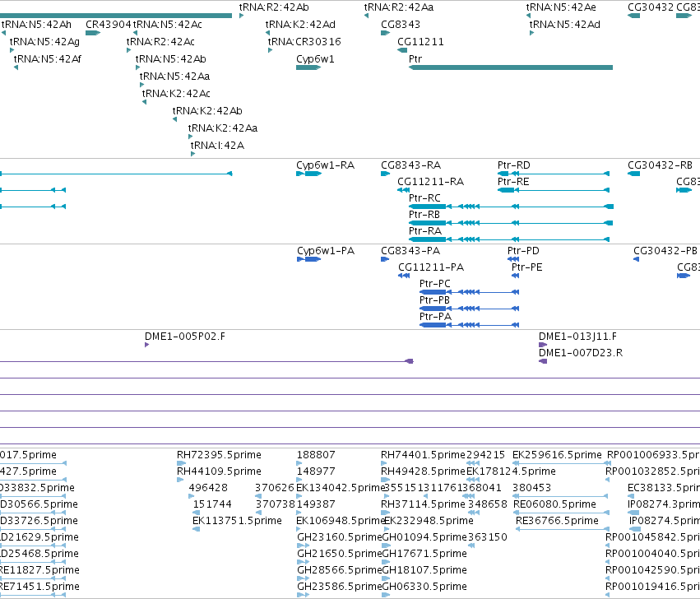Click the EST labeled 188807
This screenshot has width=700, height=599.
316,455
